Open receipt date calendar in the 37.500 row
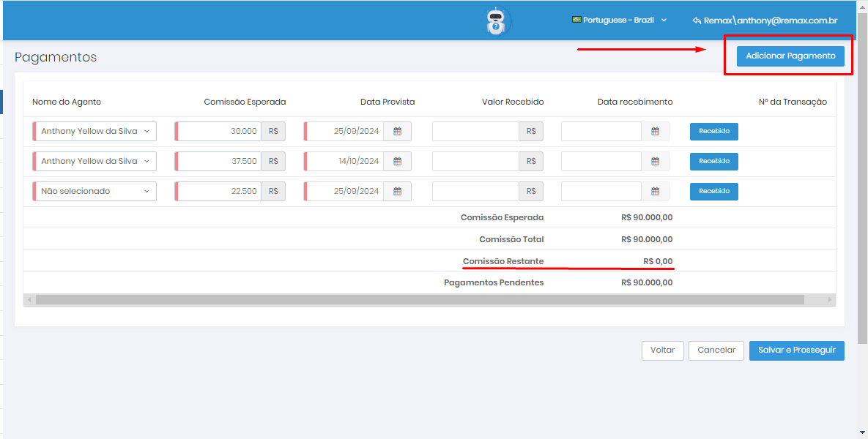Viewport: 868px width, 439px height. coord(656,162)
